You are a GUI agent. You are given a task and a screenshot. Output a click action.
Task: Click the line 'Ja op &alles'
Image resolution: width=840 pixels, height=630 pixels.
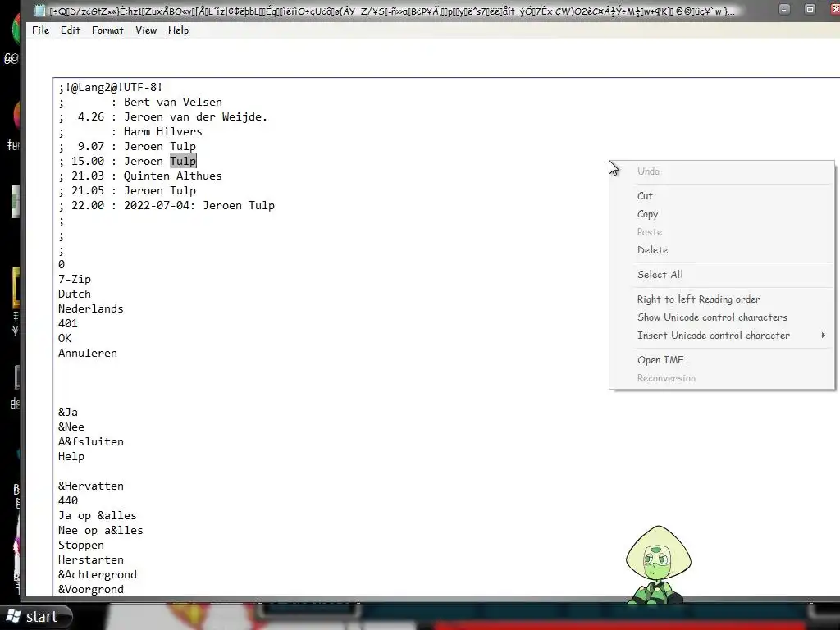[98, 516]
